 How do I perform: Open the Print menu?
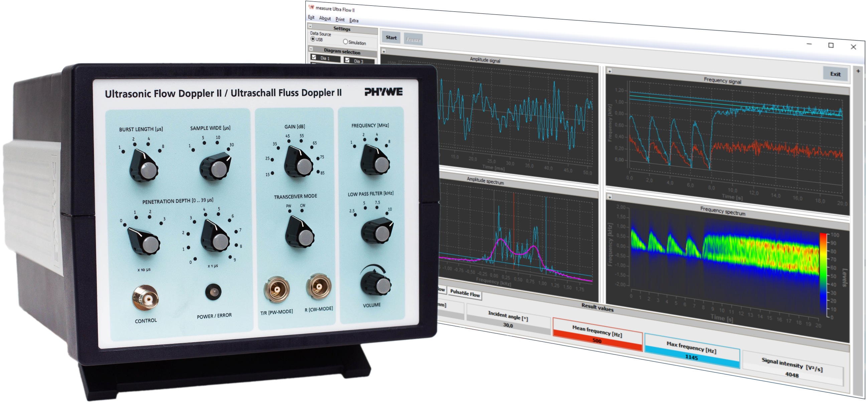(x=340, y=19)
